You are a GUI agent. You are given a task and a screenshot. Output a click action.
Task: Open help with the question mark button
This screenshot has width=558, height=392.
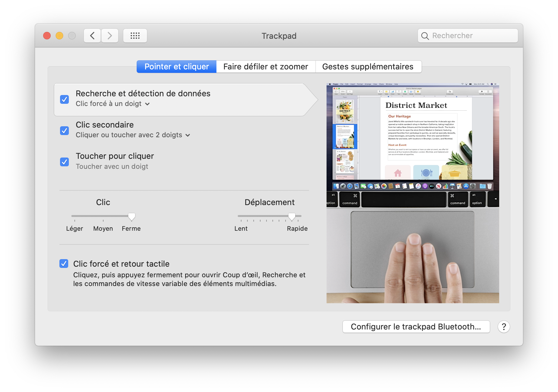504,327
